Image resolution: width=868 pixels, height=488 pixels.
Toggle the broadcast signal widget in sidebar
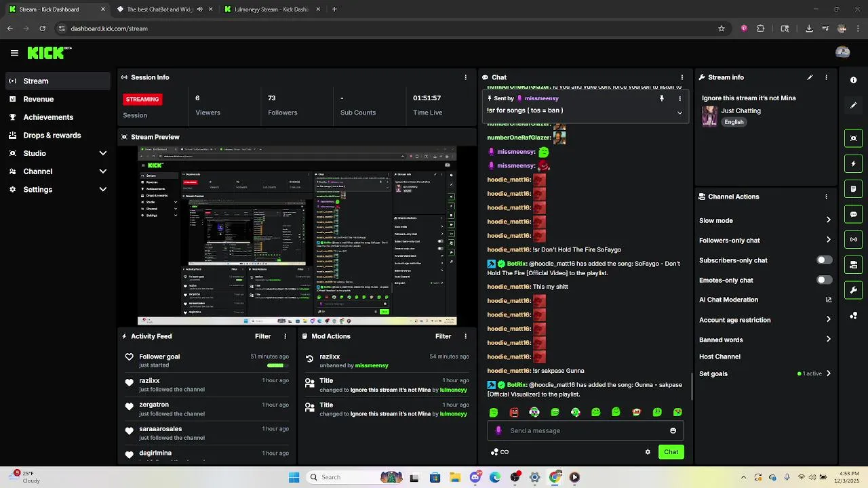[x=854, y=239]
